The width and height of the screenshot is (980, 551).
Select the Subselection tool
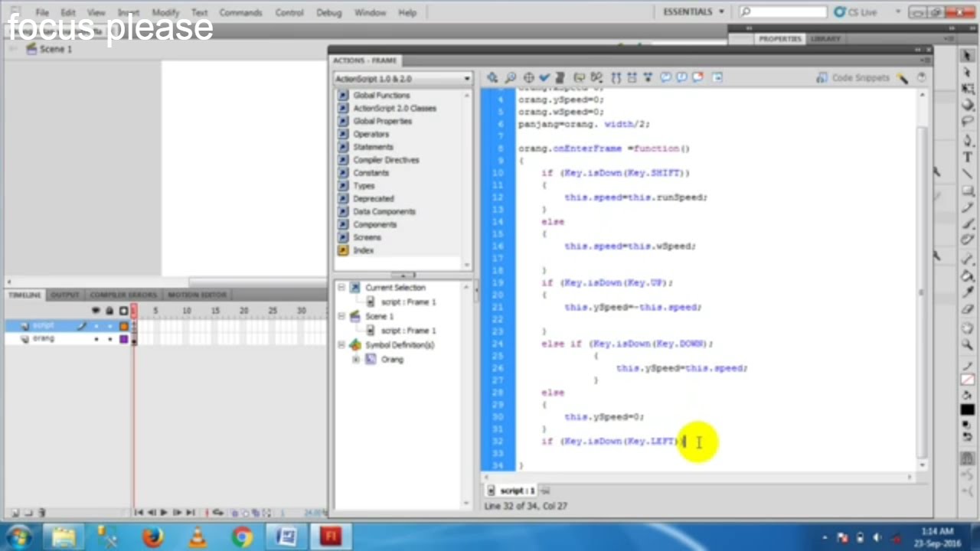[968, 73]
